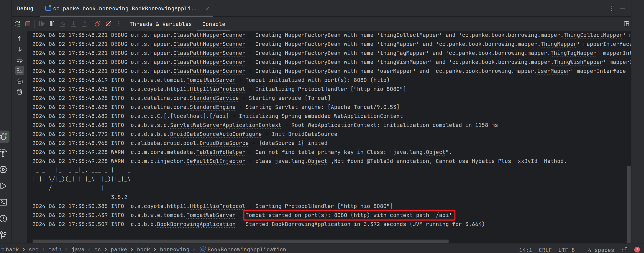Stop the running application

(28, 24)
